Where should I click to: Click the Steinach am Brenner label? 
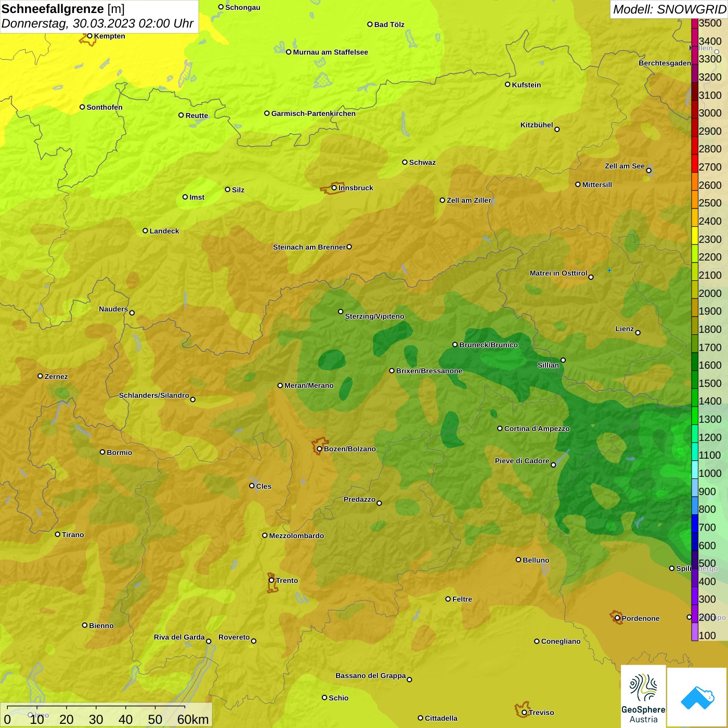(309, 247)
